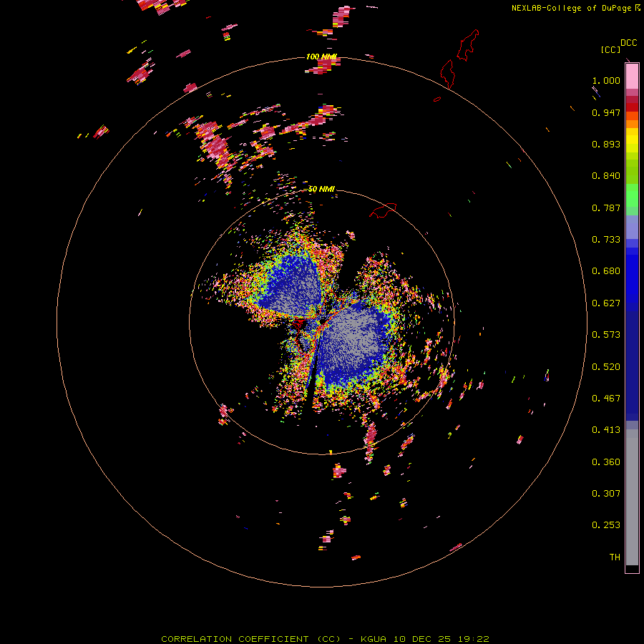Screen dimensions: 644x644
Task: Click the red island outline inside 50 NMI ring
Action: 383,210
